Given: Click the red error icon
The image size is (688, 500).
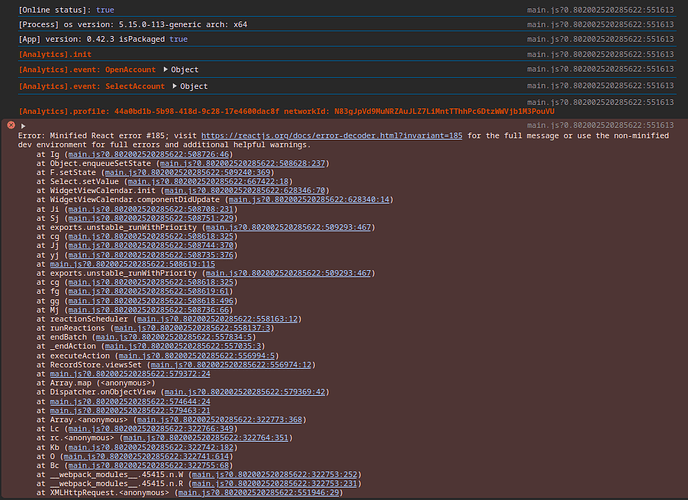Looking at the screenshot, I should coord(11,125).
